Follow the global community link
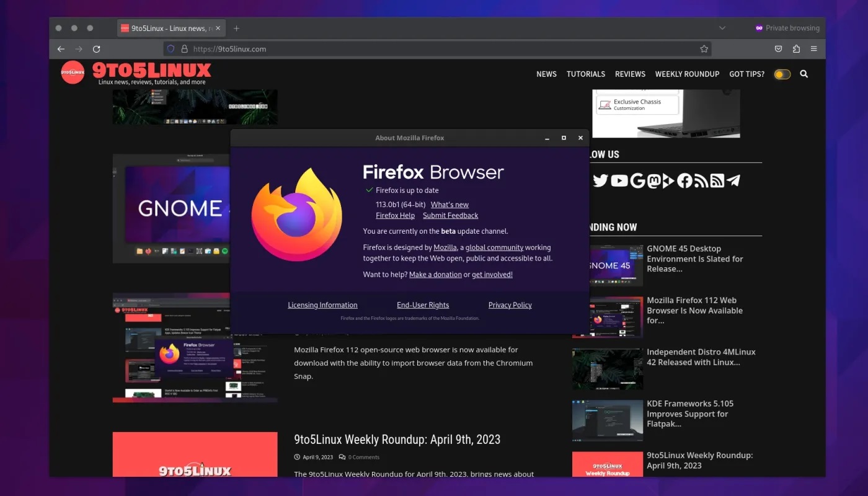The image size is (868, 496). 494,247
